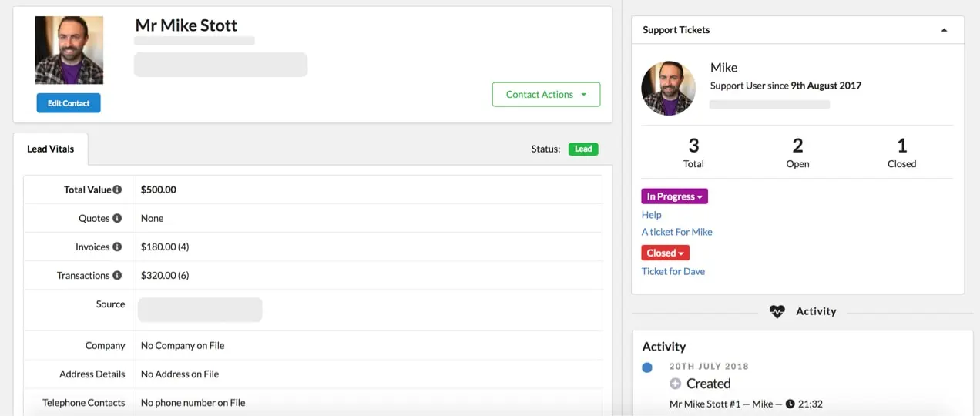Click 'No Address on File' text
The width and height of the screenshot is (980, 416).
pos(180,374)
